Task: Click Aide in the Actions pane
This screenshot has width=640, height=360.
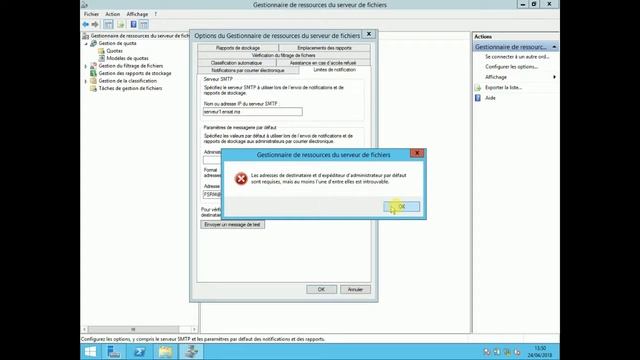Action: tap(490, 98)
